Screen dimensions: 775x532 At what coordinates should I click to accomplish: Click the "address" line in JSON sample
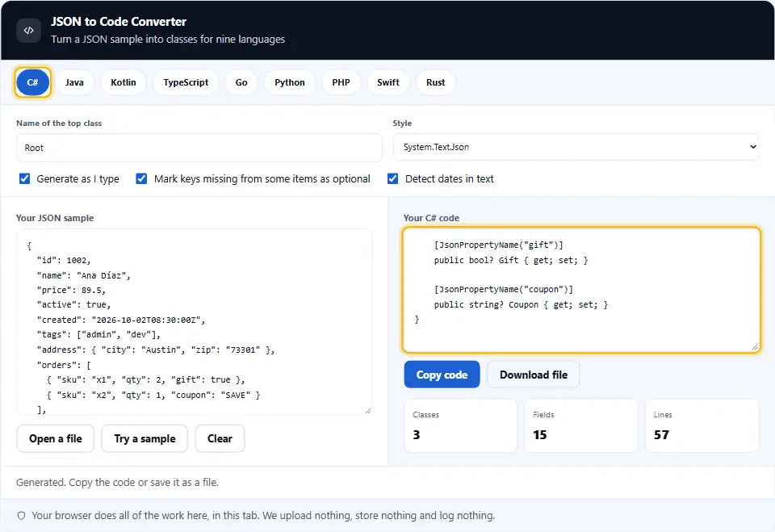coord(156,350)
